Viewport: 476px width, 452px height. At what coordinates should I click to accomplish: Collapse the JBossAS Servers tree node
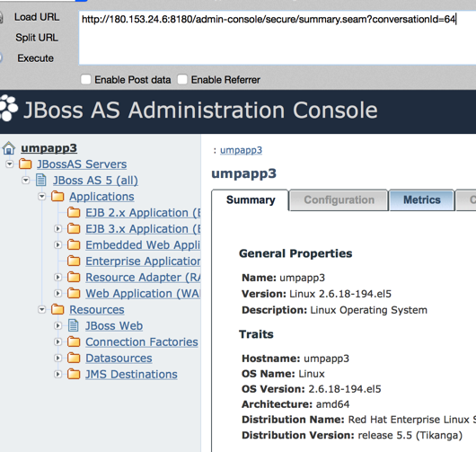(x=9, y=164)
